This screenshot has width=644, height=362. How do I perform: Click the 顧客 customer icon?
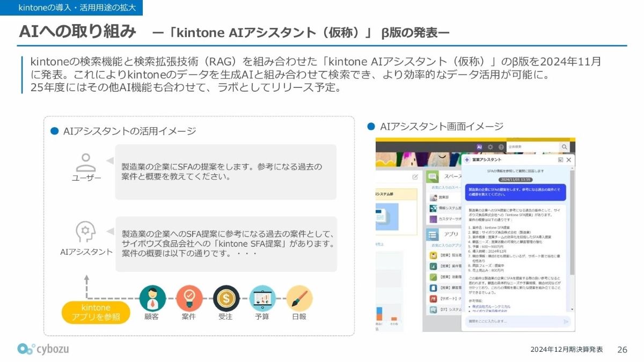point(152,298)
